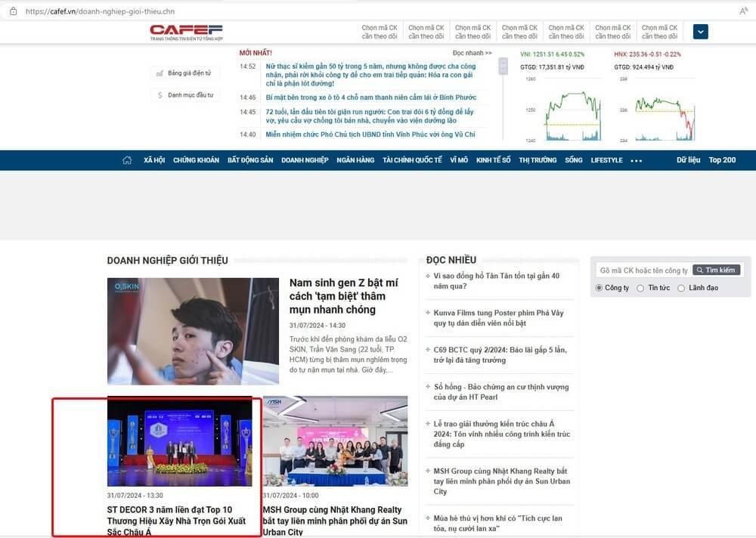Image resolution: width=756 pixels, height=538 pixels.
Task: Open 'Kunva Films tung Poster' article link
Action: click(498, 318)
